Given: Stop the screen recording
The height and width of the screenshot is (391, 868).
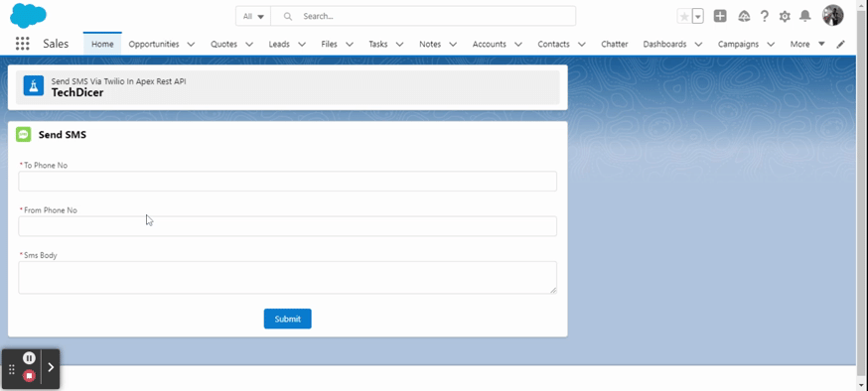Looking at the screenshot, I should (30, 376).
